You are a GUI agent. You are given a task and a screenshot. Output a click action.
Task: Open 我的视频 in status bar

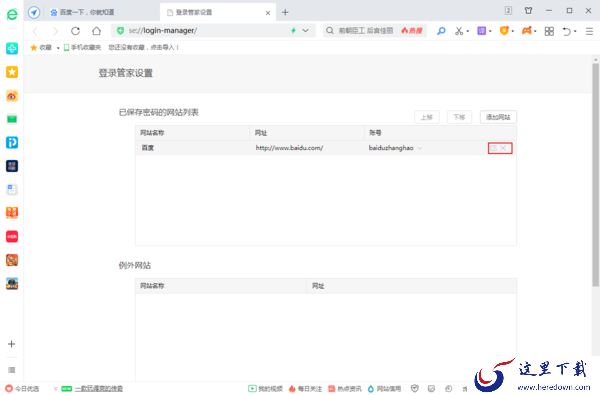click(266, 388)
